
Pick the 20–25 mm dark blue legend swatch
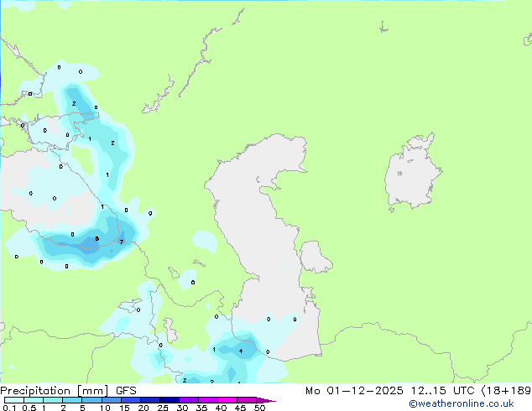click(150, 400)
